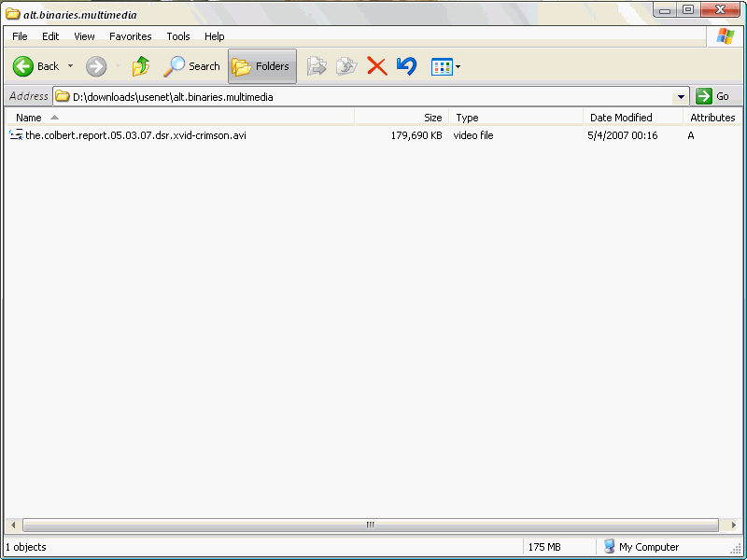Click the scrollbar left arrow
Screen dimensions: 747x560
point(13,525)
